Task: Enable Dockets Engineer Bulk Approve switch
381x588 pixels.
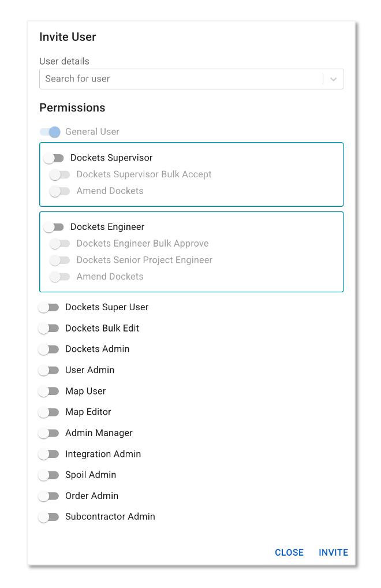Action: coord(60,244)
